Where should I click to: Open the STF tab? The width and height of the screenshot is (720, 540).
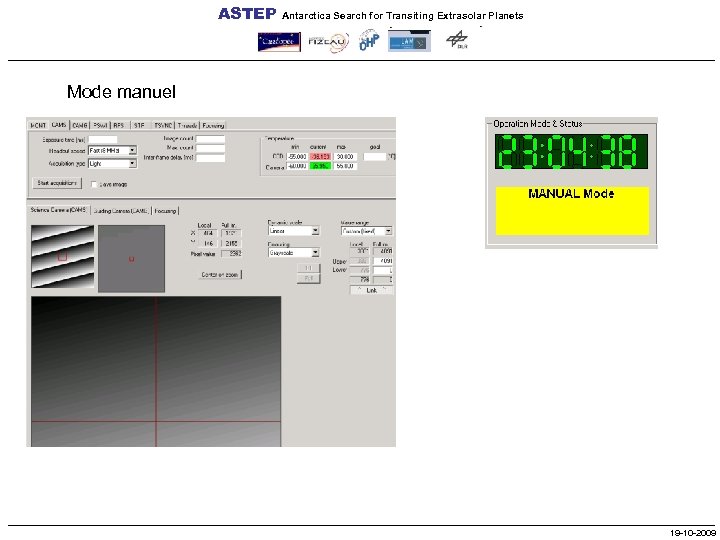[x=140, y=125]
